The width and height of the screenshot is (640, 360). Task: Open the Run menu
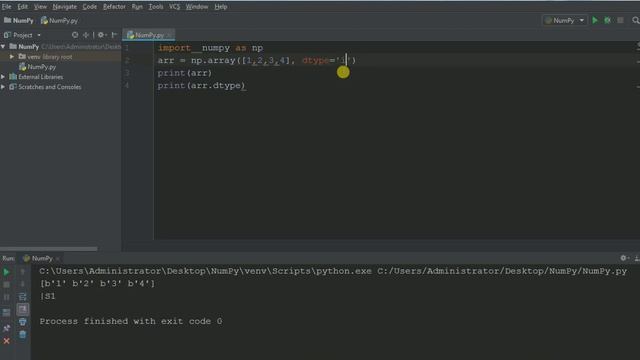coord(137,7)
